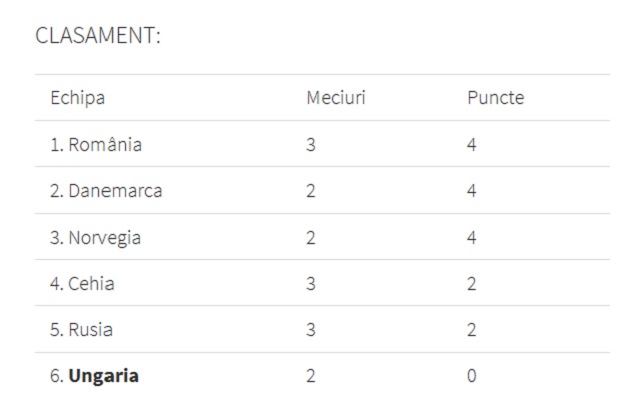The width and height of the screenshot is (640, 419).
Task: Click Ungaria's matches played value
Action: (x=311, y=376)
